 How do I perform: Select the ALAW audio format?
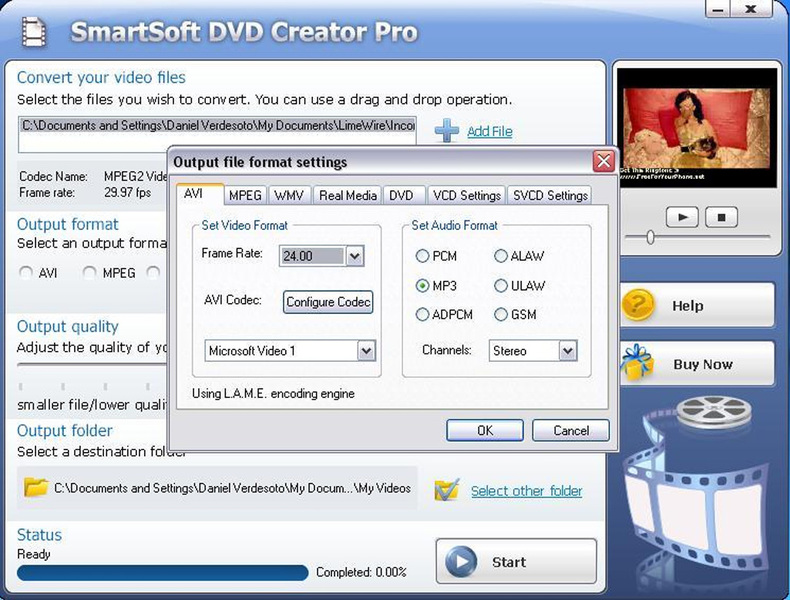[x=519, y=256]
